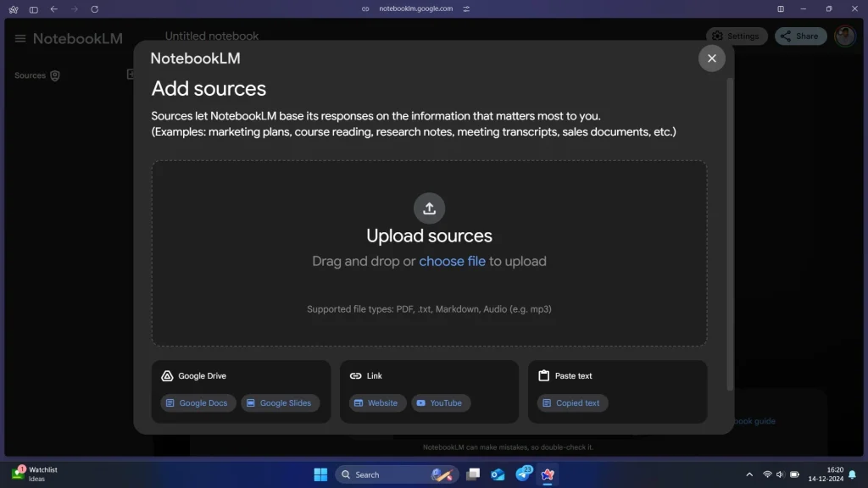Viewport: 868px width, 488px height.
Task: Reload the page in the browser
Action: (x=95, y=8)
